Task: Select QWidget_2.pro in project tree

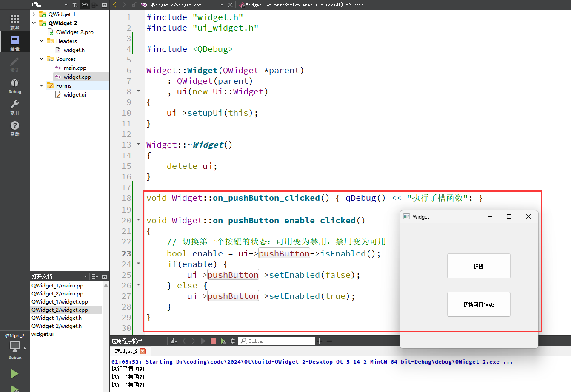Action: pyautogui.click(x=74, y=32)
